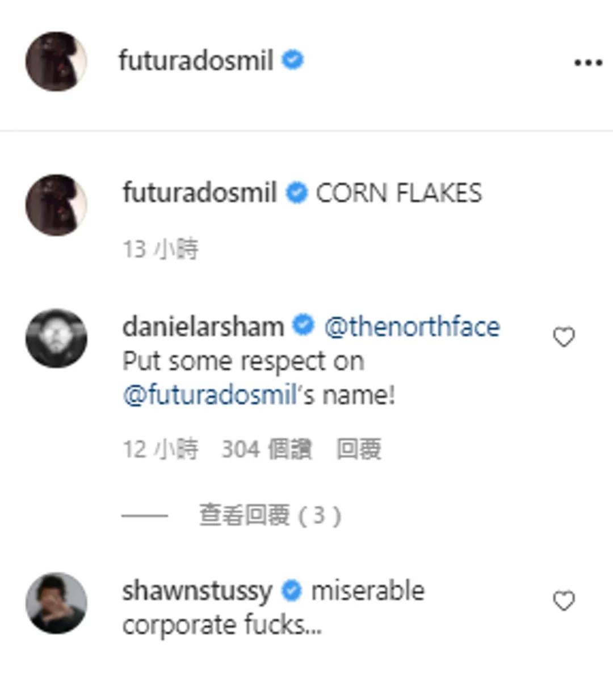Open the @futuradosmil mention in the comment

[x=210, y=395]
